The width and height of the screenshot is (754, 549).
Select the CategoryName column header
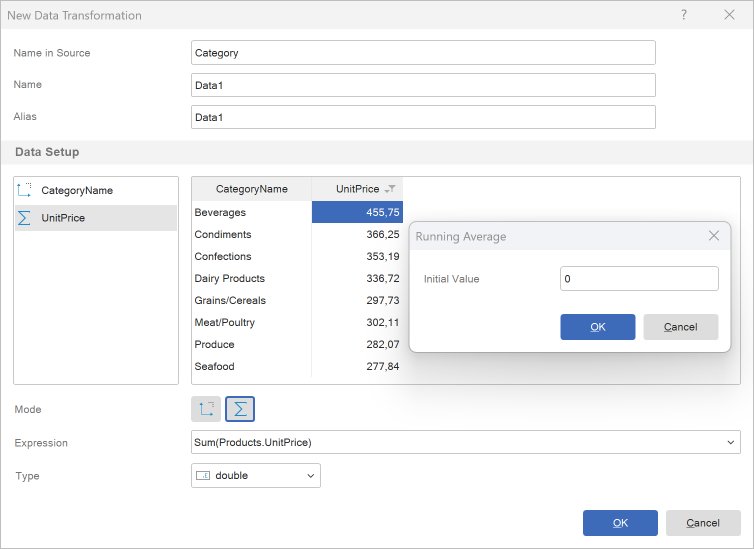pyautogui.click(x=251, y=189)
